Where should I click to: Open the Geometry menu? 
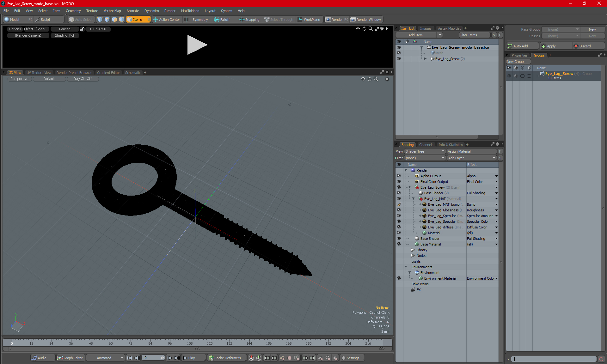click(73, 11)
